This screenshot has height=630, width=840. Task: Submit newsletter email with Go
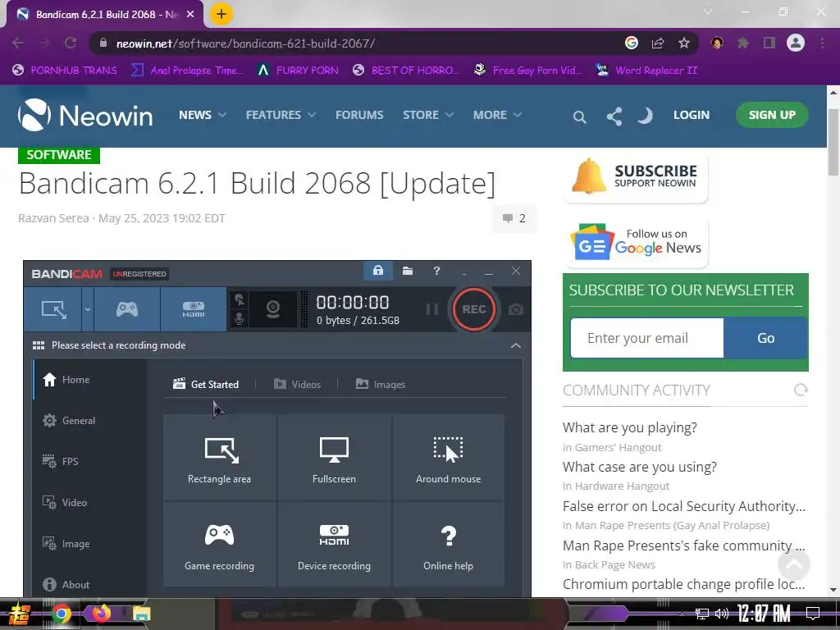(x=765, y=338)
